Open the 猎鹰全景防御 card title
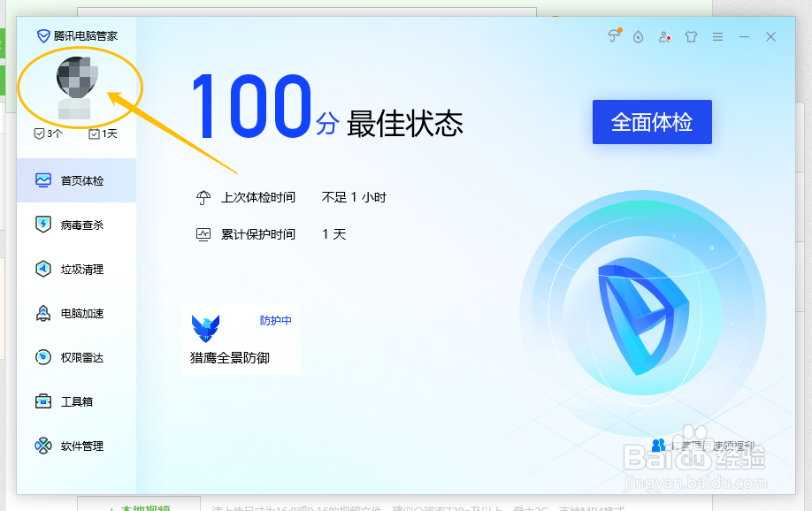Viewport: 812px width, 511px height. 229,358
